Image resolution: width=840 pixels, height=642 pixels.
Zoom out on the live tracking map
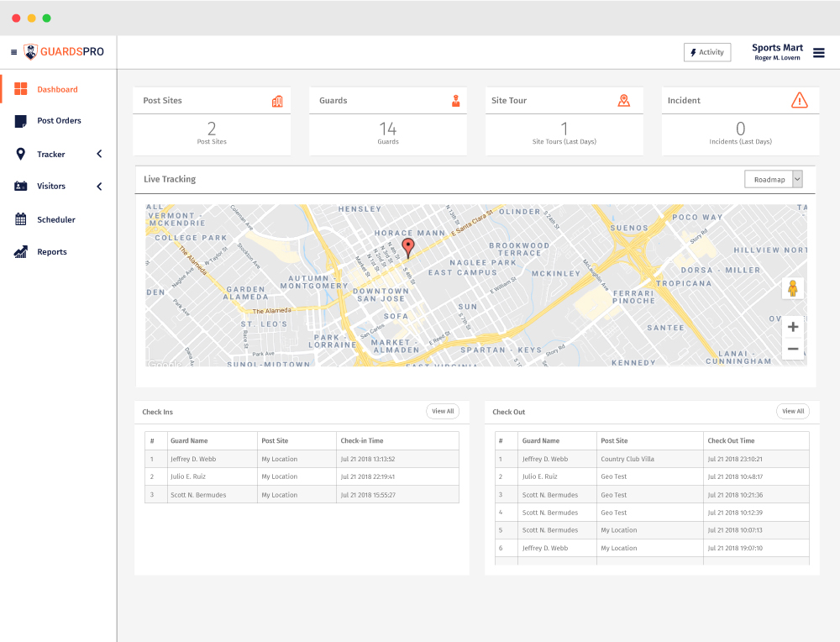[x=792, y=349]
